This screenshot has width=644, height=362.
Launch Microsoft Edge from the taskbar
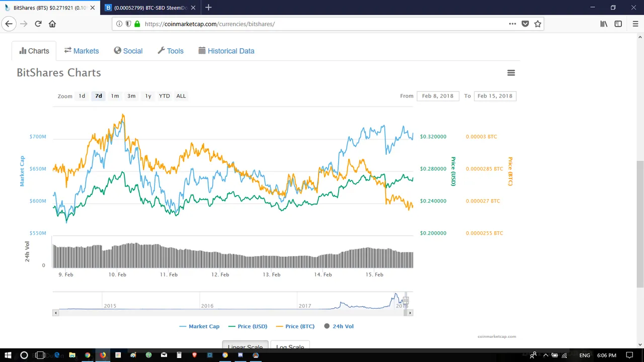[57, 355]
